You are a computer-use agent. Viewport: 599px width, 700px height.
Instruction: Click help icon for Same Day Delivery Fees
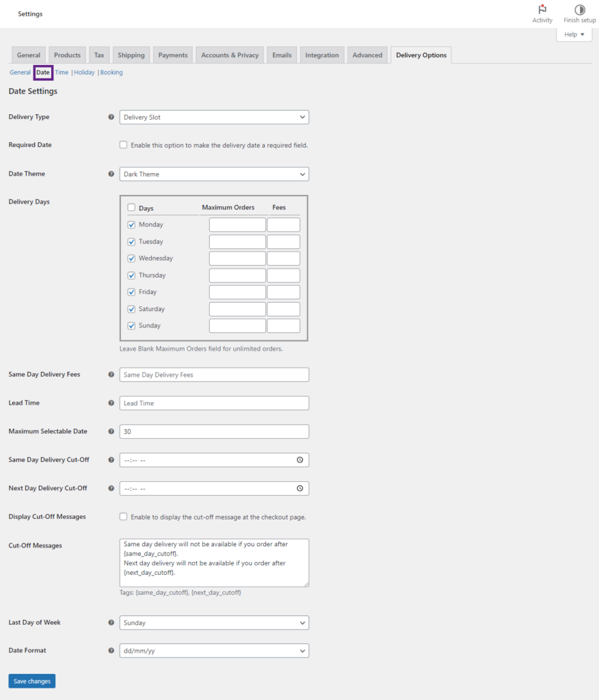[111, 375]
